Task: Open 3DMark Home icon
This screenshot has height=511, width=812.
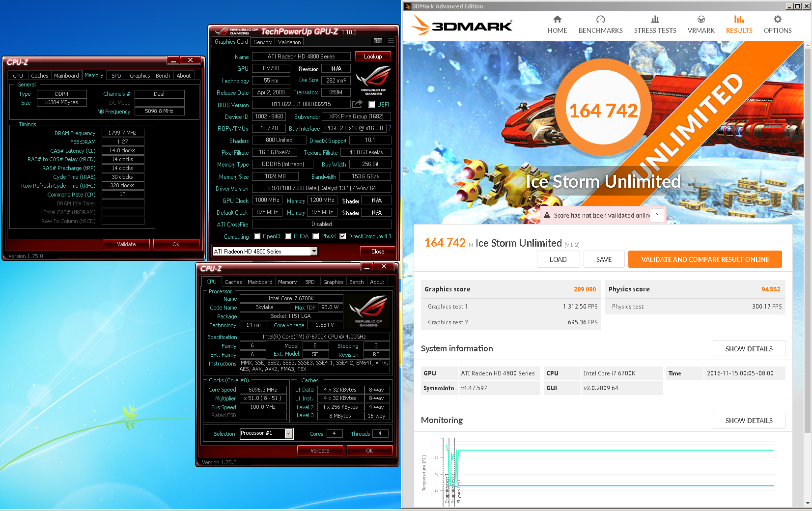Action: click(x=557, y=19)
